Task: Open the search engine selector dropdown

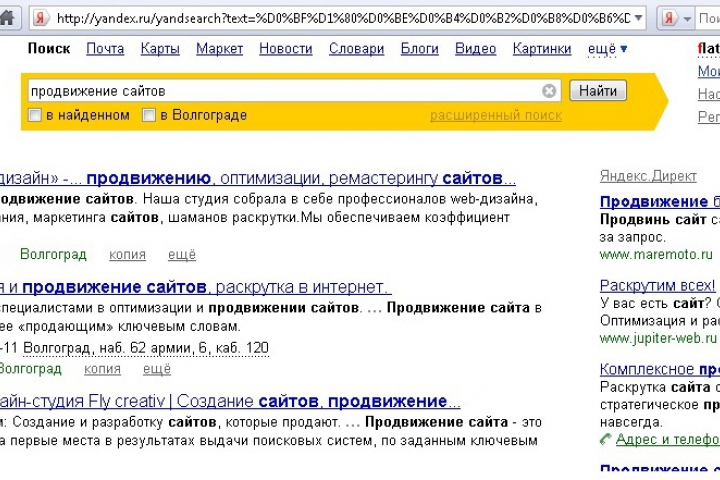Action: [687, 19]
